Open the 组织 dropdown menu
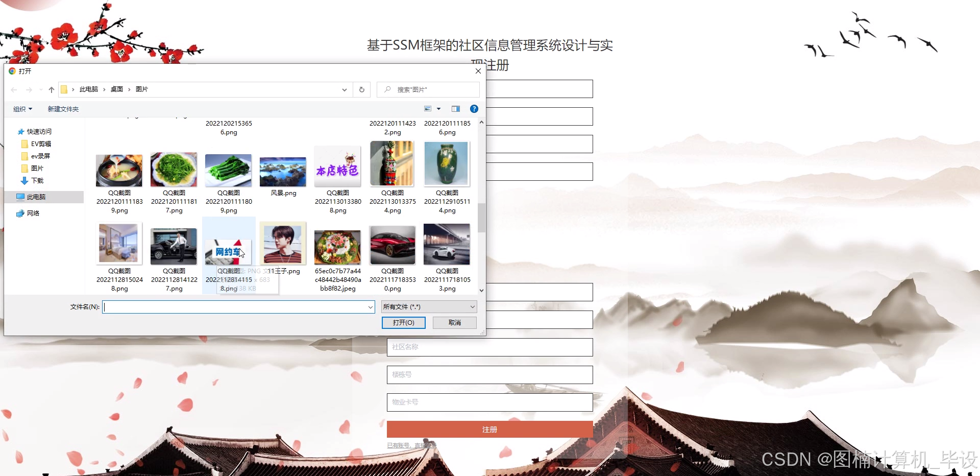The height and width of the screenshot is (476, 980). pos(22,108)
